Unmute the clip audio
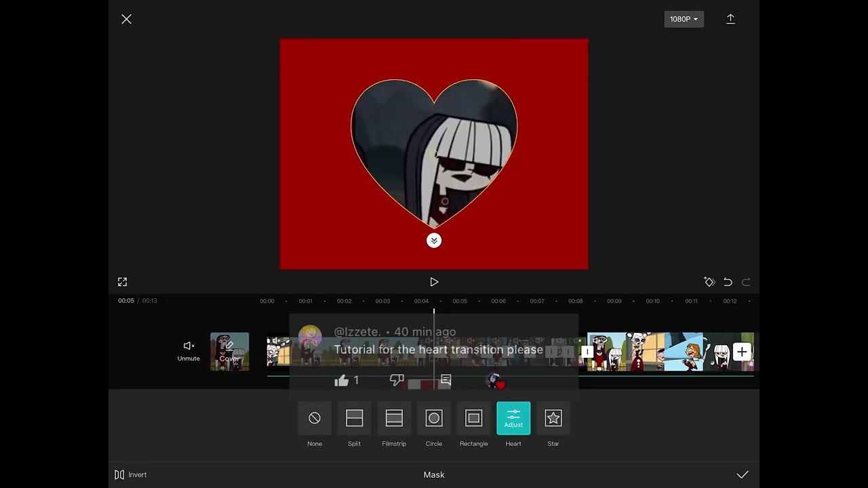The image size is (868, 488). coord(189,351)
